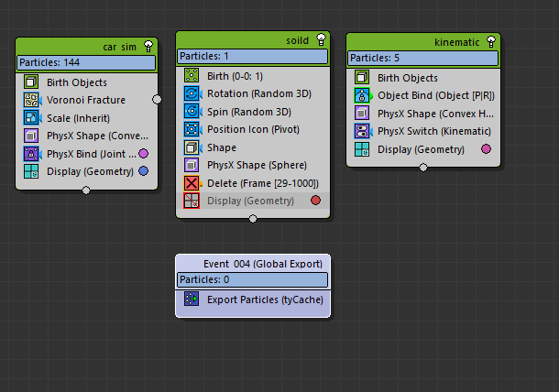Click the Spin (Random 3D) operator icon
This screenshot has width=559, height=392.
pos(192,111)
